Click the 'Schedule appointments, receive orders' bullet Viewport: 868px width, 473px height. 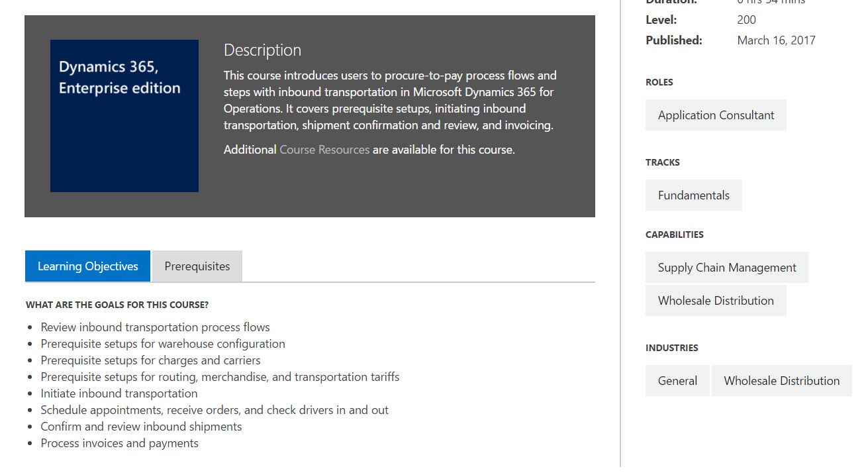215,410
